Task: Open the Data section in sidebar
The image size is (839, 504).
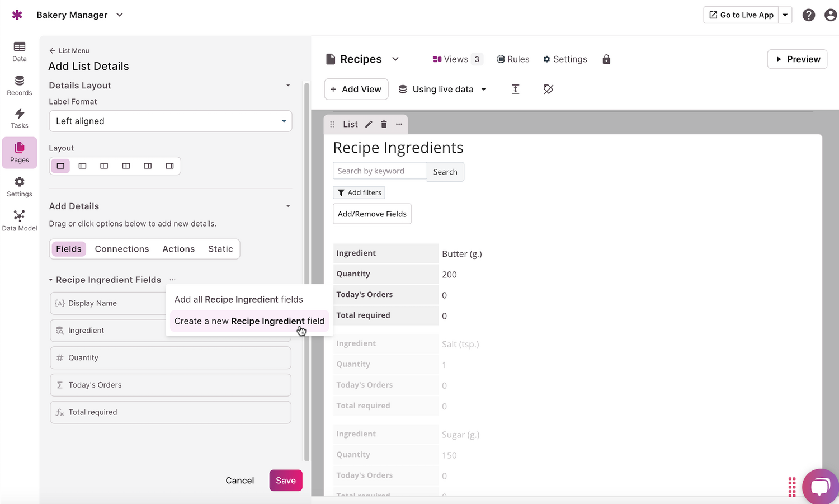Action: point(20,51)
